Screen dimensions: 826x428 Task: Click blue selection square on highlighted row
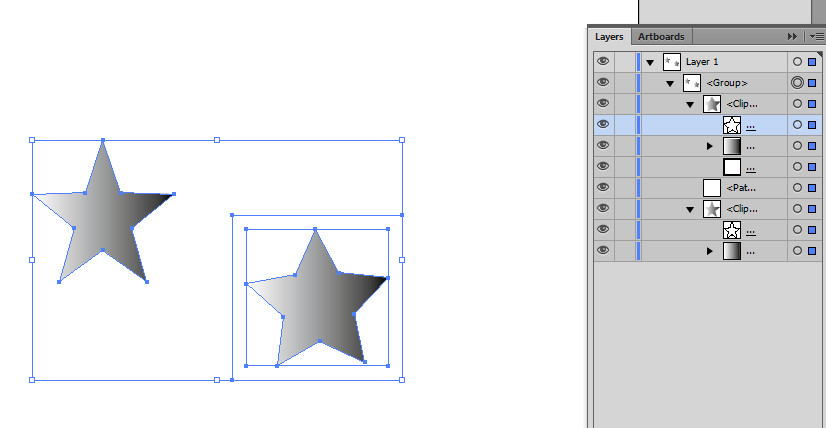point(812,125)
